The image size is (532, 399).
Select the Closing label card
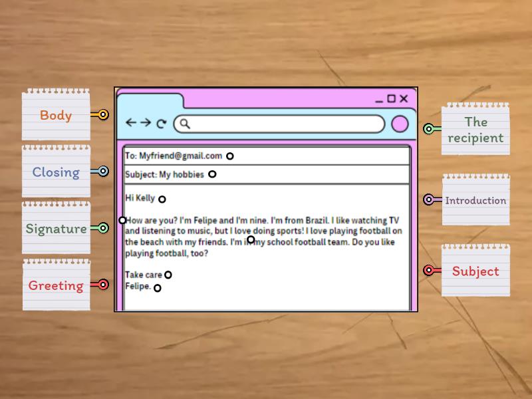click(56, 172)
